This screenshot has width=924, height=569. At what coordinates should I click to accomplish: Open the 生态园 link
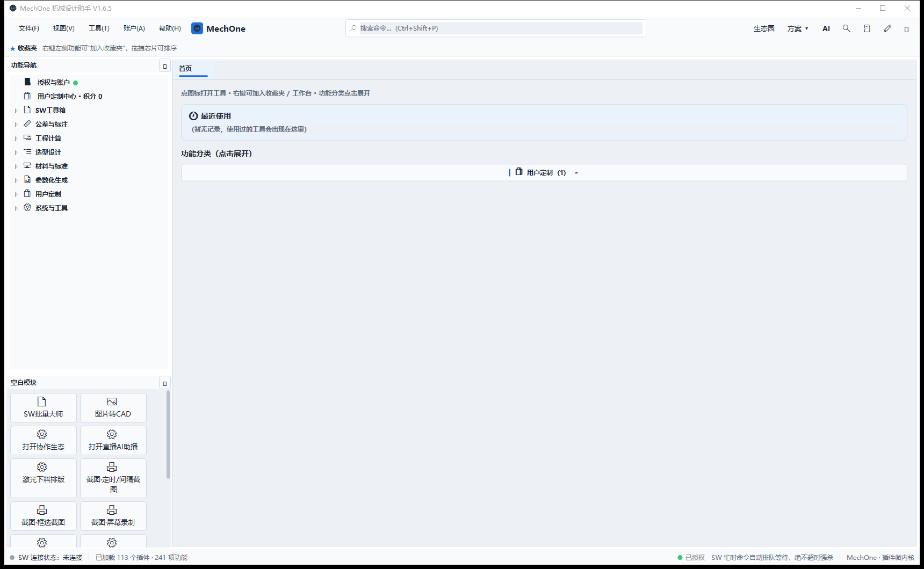(764, 28)
